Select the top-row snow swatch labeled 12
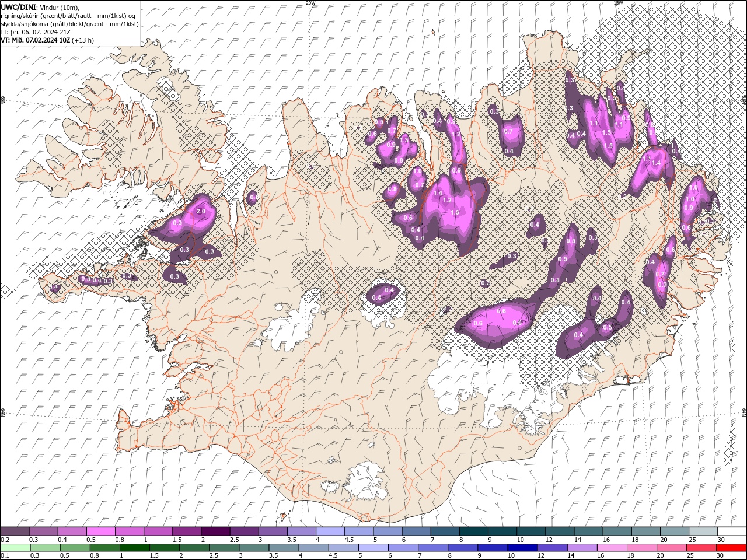The image size is (747, 560). [x=560, y=531]
